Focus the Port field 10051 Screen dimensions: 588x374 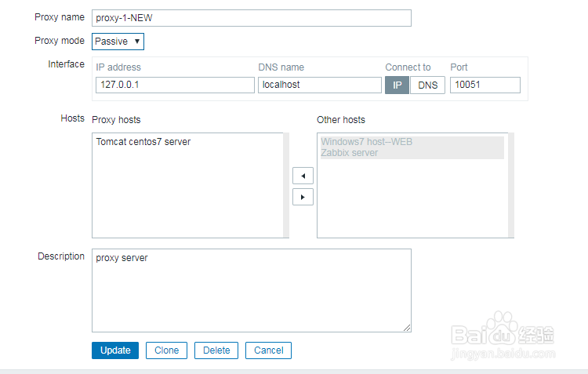[x=485, y=85]
